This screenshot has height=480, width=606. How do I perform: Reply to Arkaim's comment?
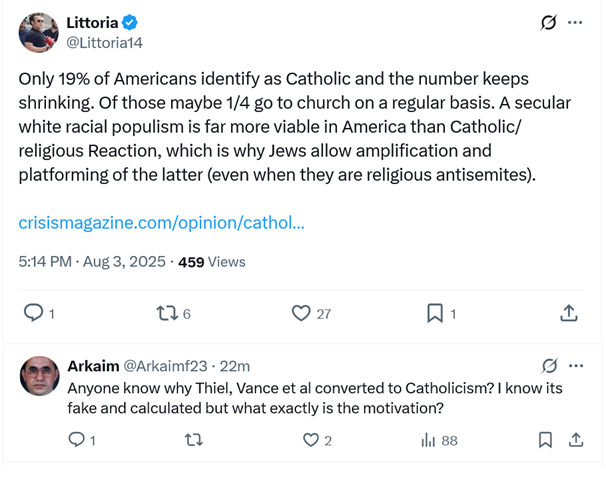[77, 440]
